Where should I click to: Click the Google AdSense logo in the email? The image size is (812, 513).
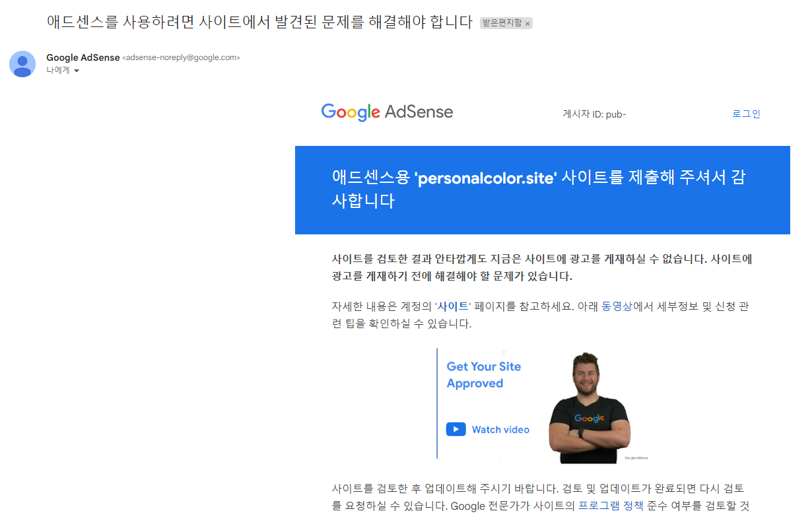[x=387, y=112]
